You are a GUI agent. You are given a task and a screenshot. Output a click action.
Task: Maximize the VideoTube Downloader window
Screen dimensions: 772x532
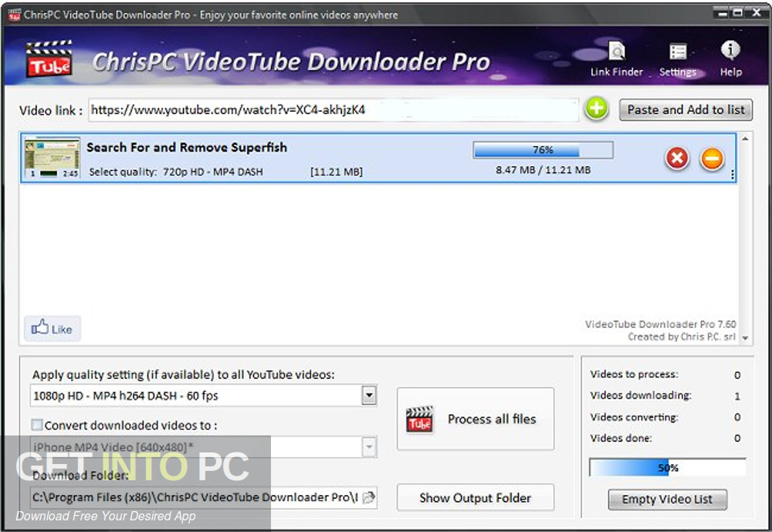tap(737, 13)
